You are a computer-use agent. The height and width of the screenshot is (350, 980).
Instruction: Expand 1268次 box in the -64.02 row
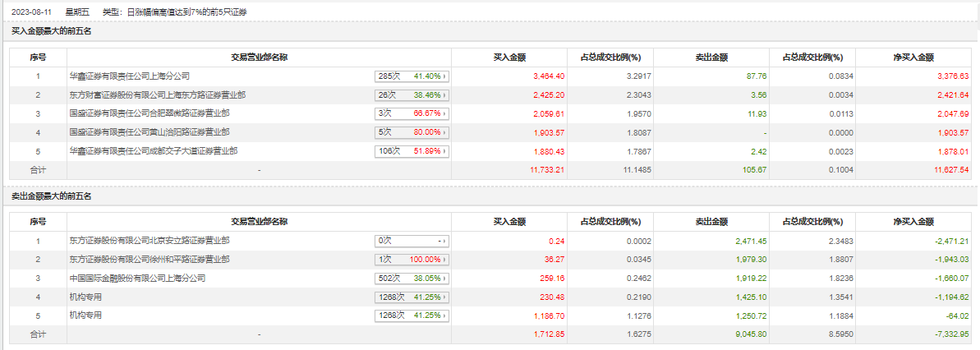[412, 316]
